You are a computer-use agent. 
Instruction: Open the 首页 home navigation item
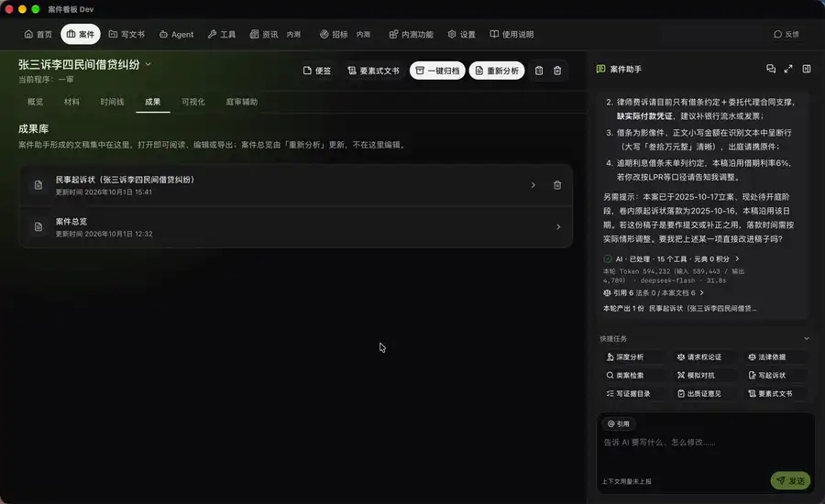pos(38,34)
